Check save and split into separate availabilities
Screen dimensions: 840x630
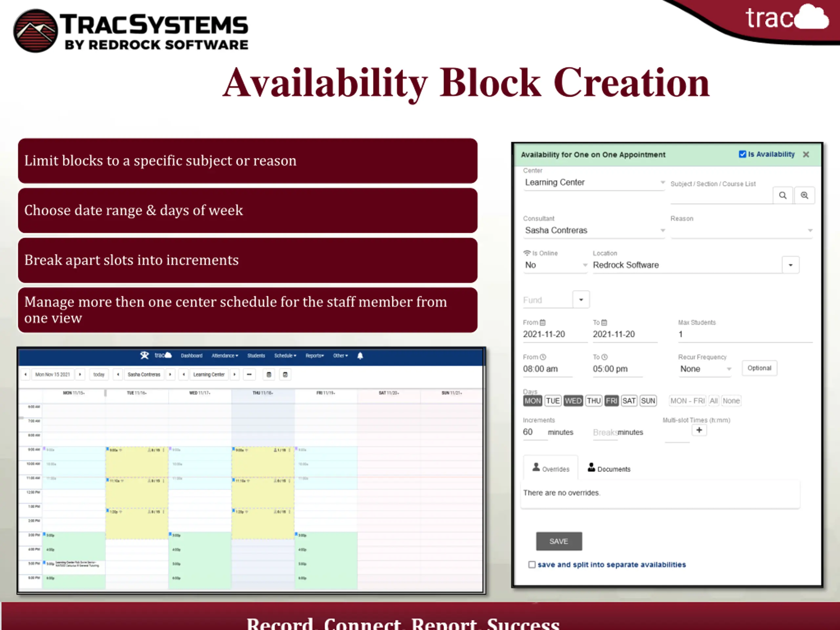pos(532,565)
